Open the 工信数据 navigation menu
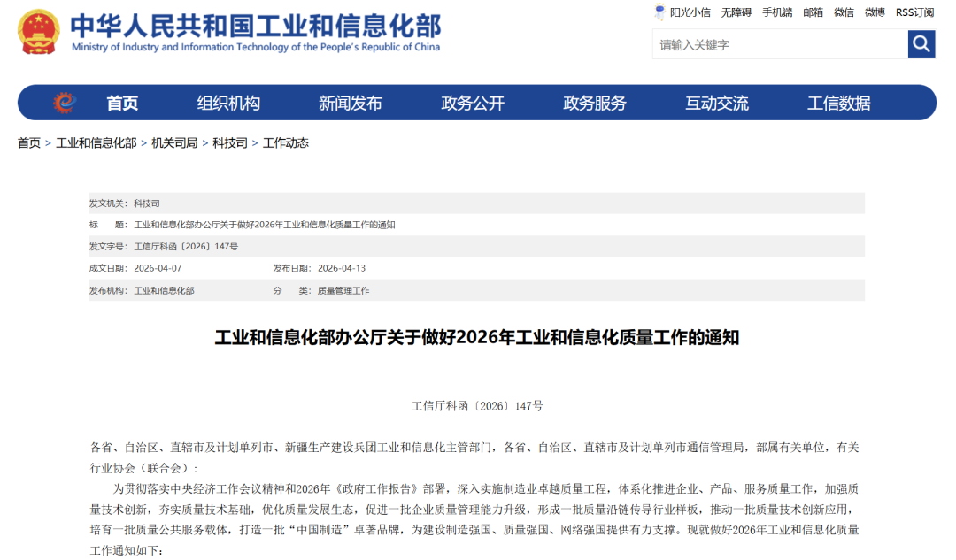 [x=838, y=103]
